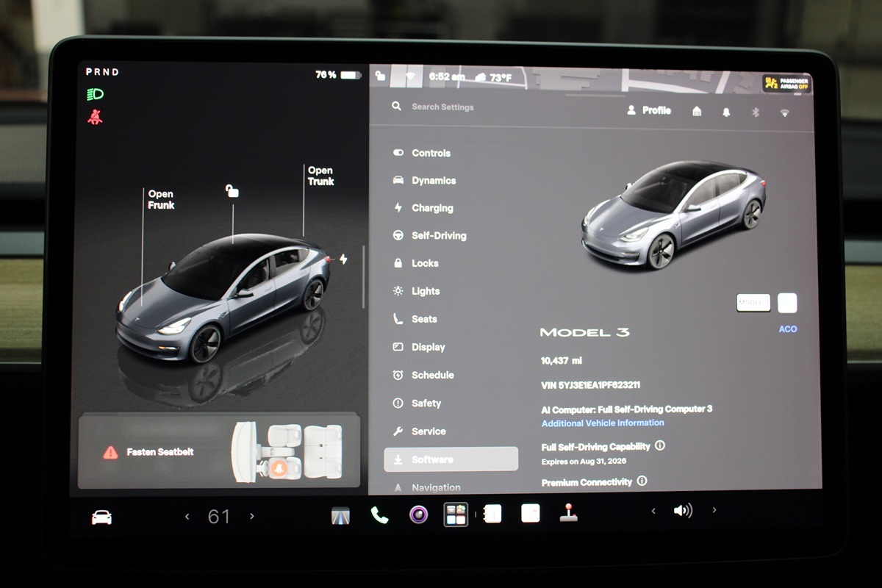Tap the Model 3 badge button

[753, 303]
